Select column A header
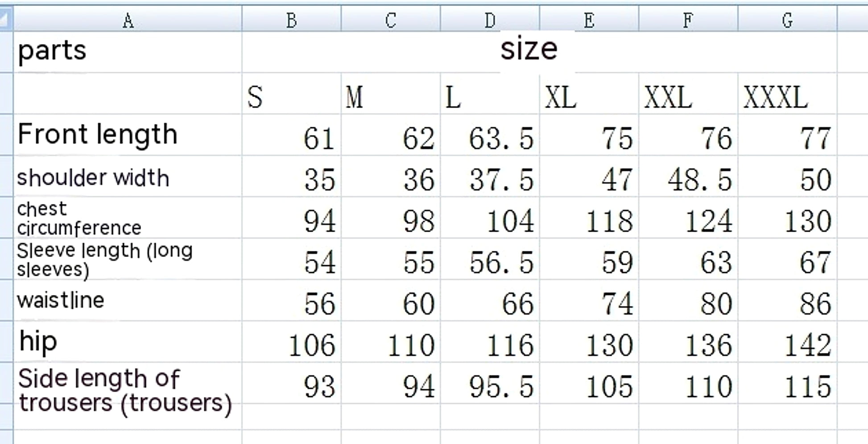 pyautogui.click(x=128, y=19)
